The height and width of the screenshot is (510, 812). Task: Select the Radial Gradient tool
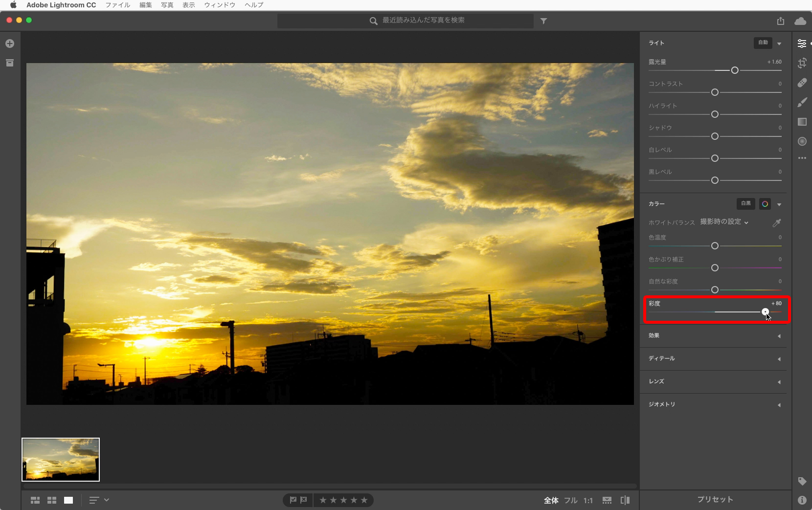[x=802, y=141]
